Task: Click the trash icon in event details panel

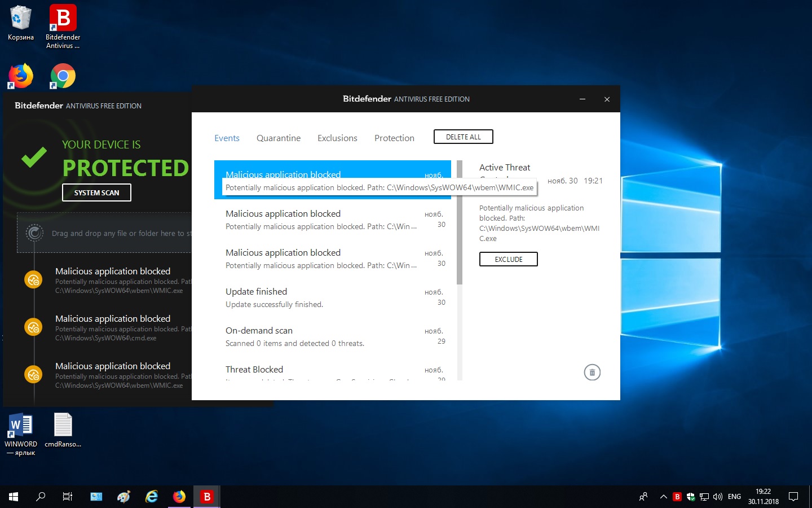Action: coord(592,373)
